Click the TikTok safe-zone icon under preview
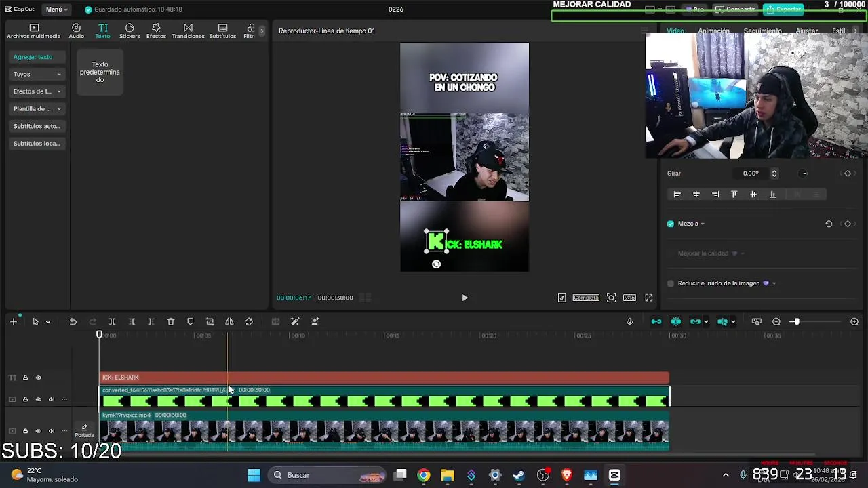 (561, 298)
